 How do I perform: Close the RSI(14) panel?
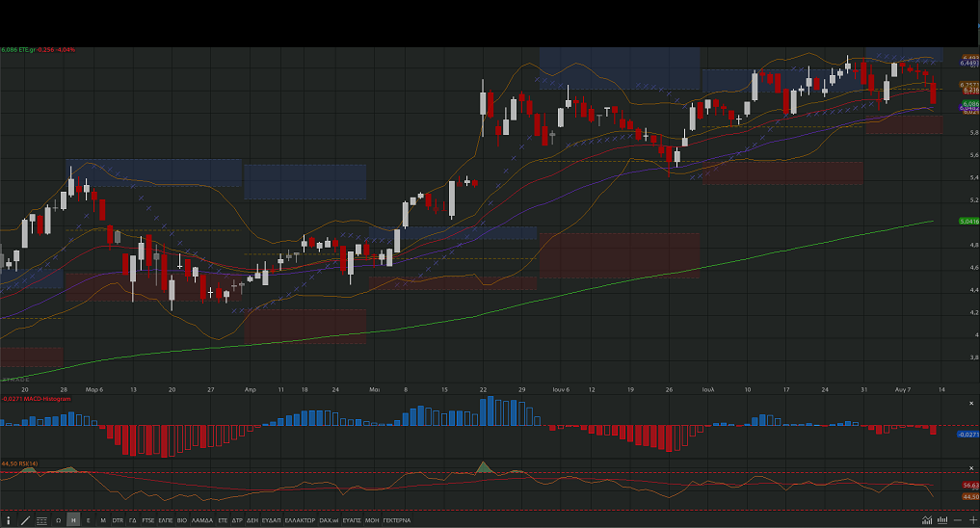(971, 467)
